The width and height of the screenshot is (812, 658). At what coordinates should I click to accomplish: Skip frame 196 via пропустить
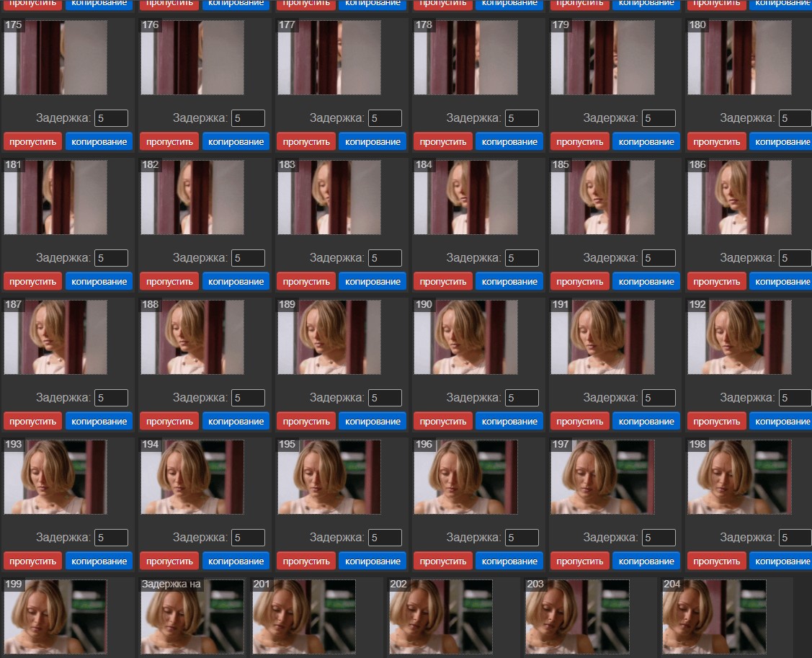[443, 561]
